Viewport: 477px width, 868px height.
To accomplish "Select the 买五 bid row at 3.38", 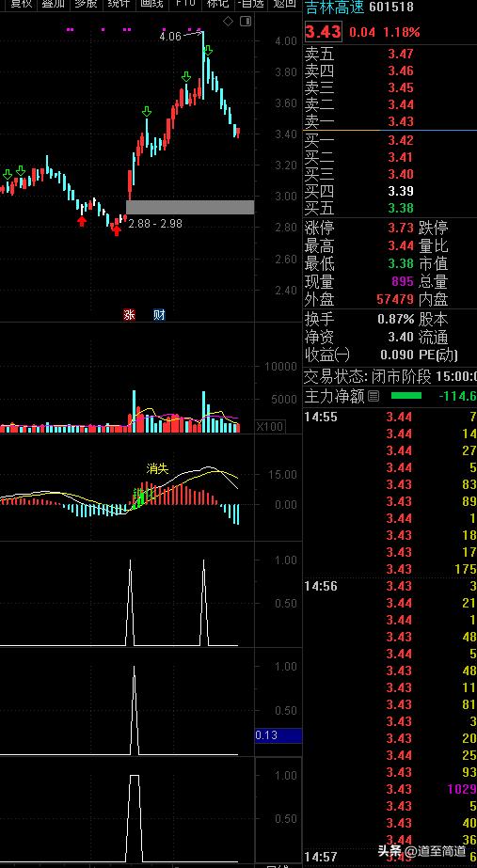I will pos(390,208).
